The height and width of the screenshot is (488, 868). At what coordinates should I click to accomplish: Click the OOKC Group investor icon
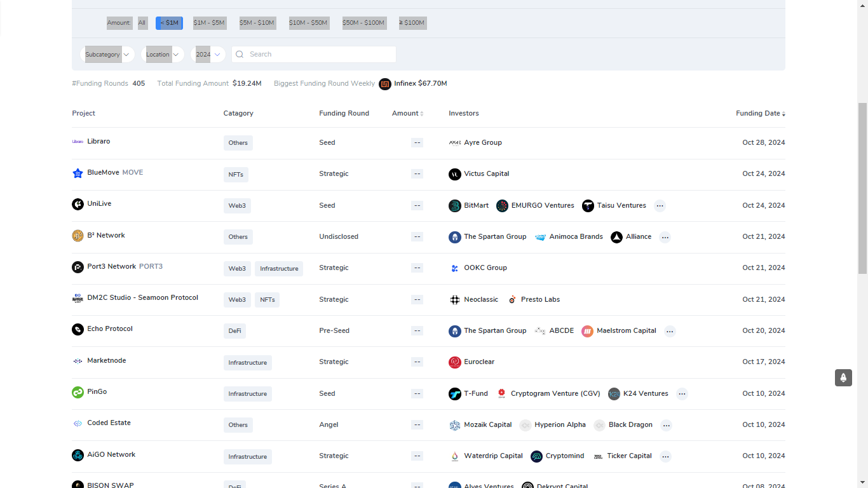pyautogui.click(x=455, y=268)
